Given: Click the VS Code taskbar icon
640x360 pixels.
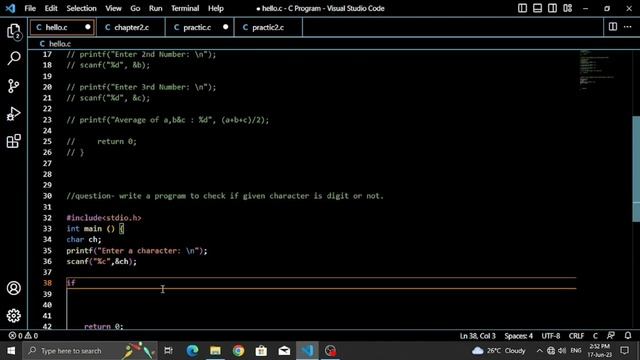Looking at the screenshot, I should [307, 351].
